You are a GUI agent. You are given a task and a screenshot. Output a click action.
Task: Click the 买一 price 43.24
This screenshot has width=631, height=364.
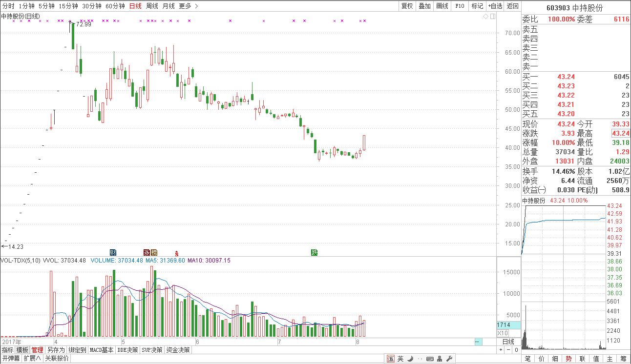click(x=566, y=77)
